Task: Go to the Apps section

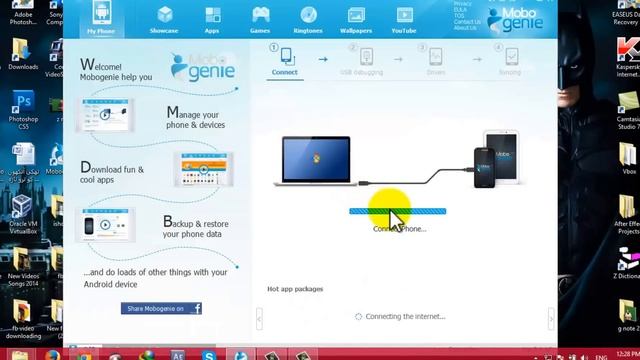Action: tap(212, 19)
